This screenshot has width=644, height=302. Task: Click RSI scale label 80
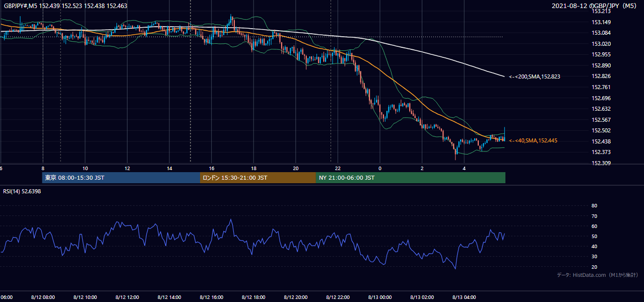click(x=595, y=206)
